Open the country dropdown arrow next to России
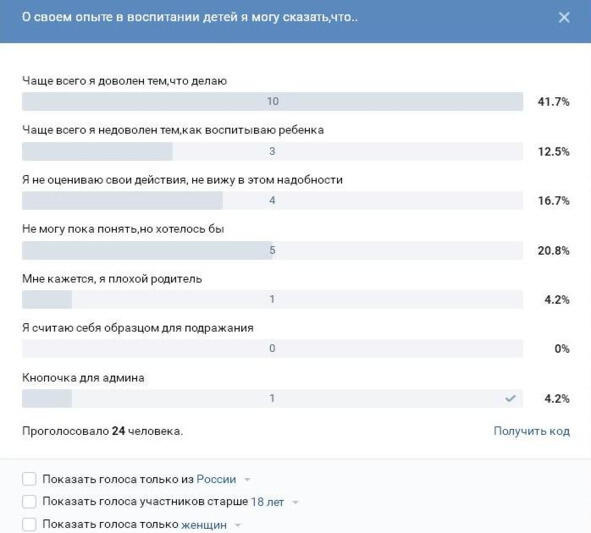This screenshot has height=533, width=591. tap(247, 480)
